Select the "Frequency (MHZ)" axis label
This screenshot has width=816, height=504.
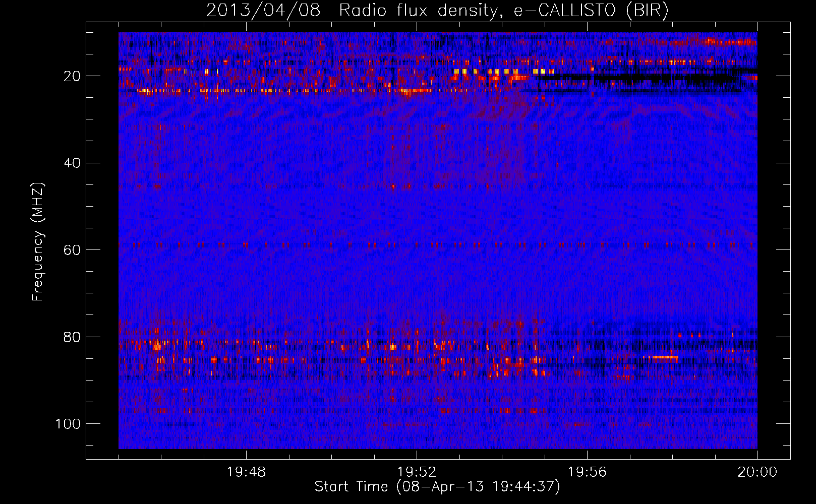coord(38,241)
